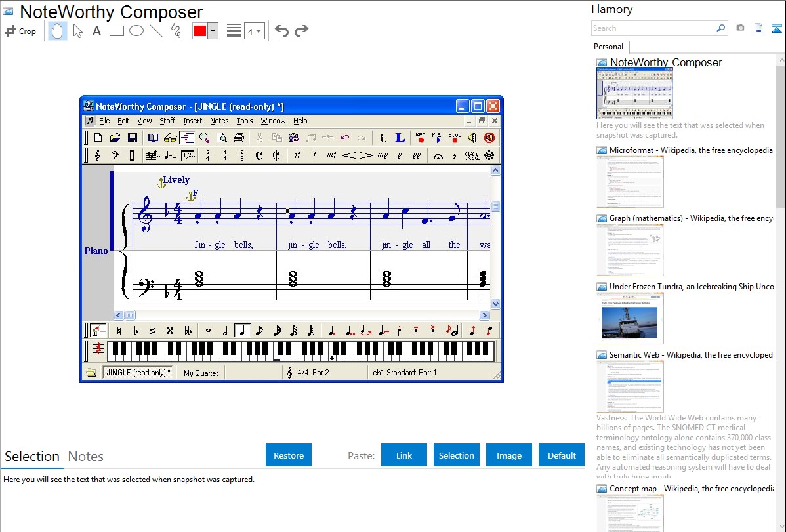Switch to the Notes tab
The width and height of the screenshot is (786, 532).
[86, 457]
